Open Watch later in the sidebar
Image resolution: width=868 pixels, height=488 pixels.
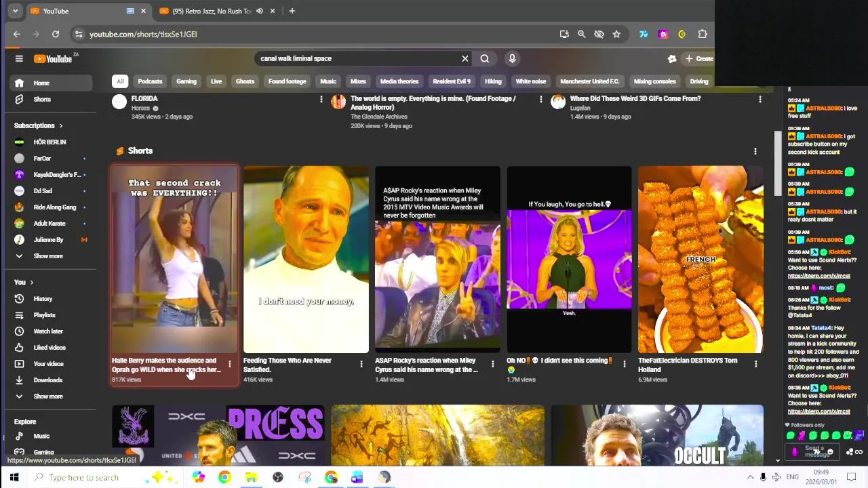[51, 331]
